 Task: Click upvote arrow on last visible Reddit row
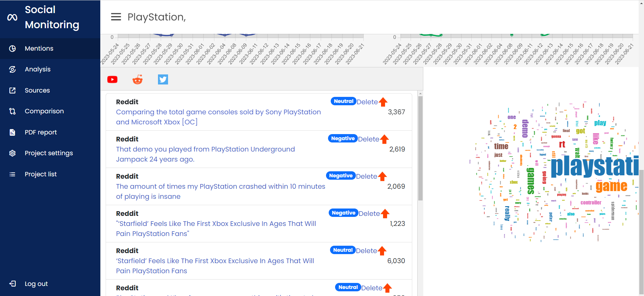point(387,288)
